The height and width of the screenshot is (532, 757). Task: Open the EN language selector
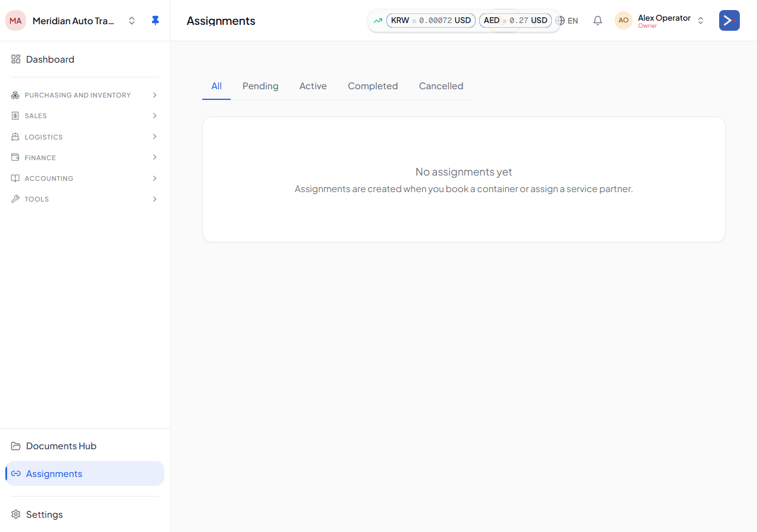567,21
